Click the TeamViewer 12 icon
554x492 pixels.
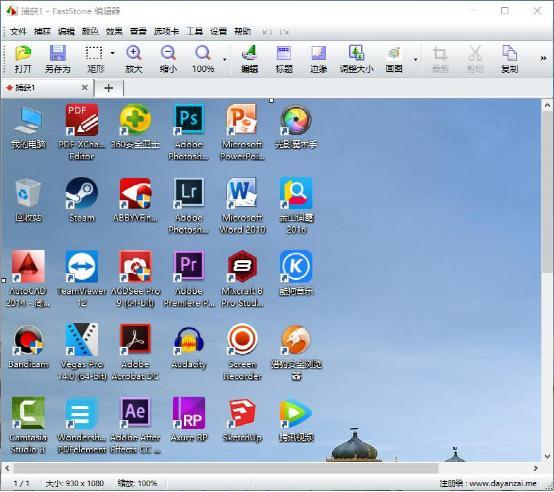[82, 266]
